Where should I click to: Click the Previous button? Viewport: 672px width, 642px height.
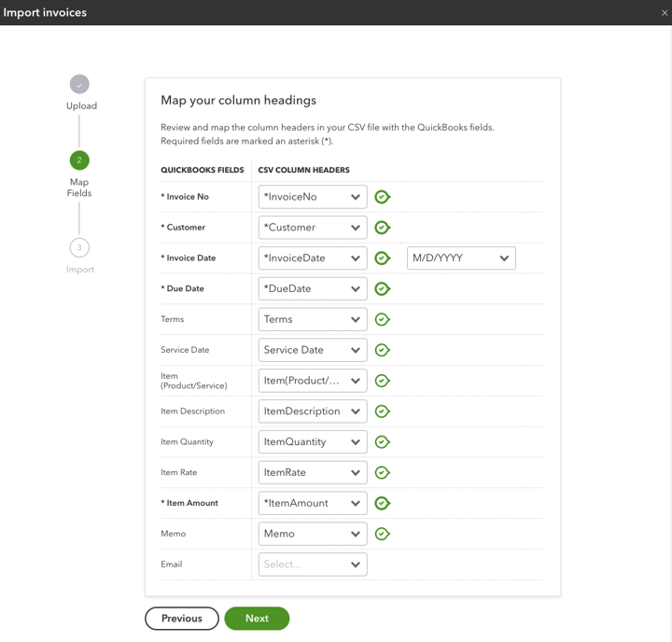tap(182, 619)
